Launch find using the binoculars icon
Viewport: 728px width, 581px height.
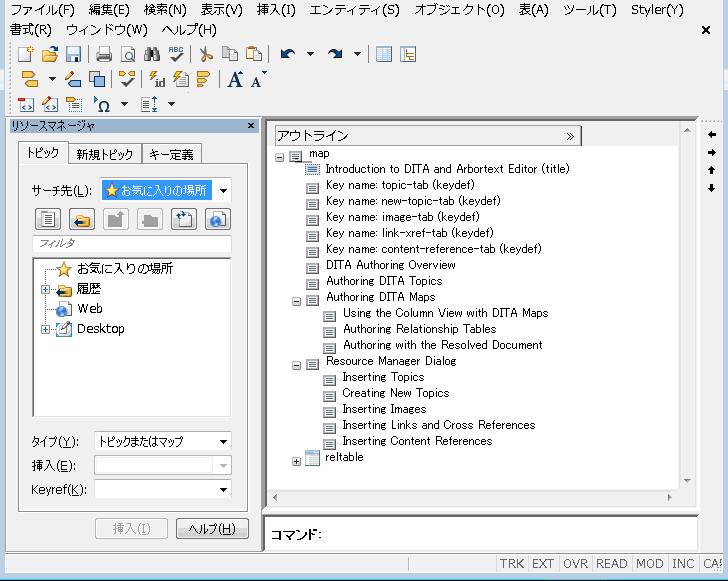[x=152, y=54]
